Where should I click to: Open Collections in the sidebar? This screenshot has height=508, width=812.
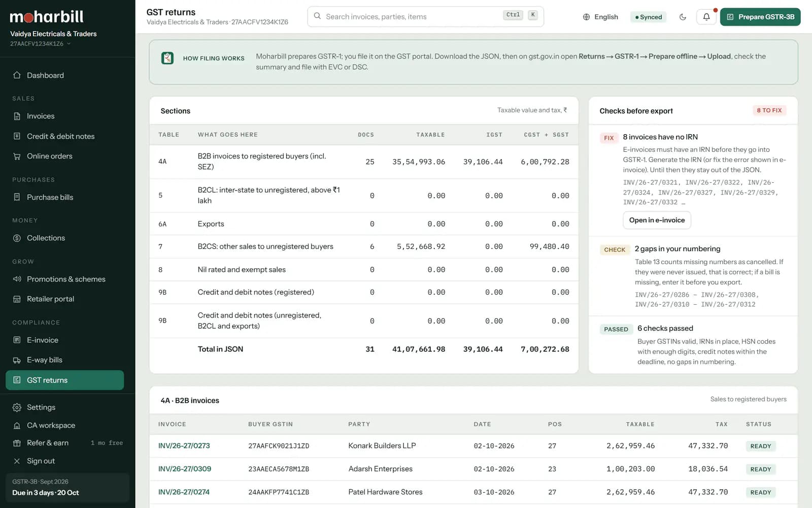(x=64, y=238)
